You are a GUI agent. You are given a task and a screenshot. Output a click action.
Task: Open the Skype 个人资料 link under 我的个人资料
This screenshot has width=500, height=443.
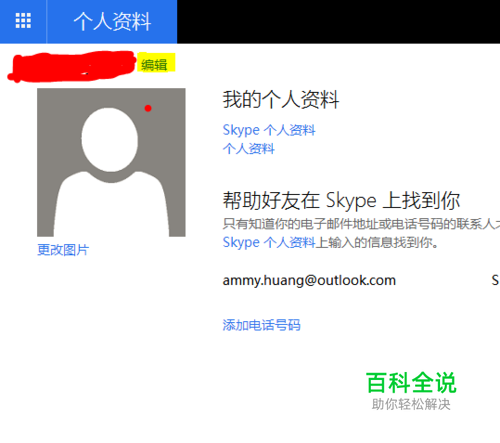pyautogui.click(x=269, y=130)
